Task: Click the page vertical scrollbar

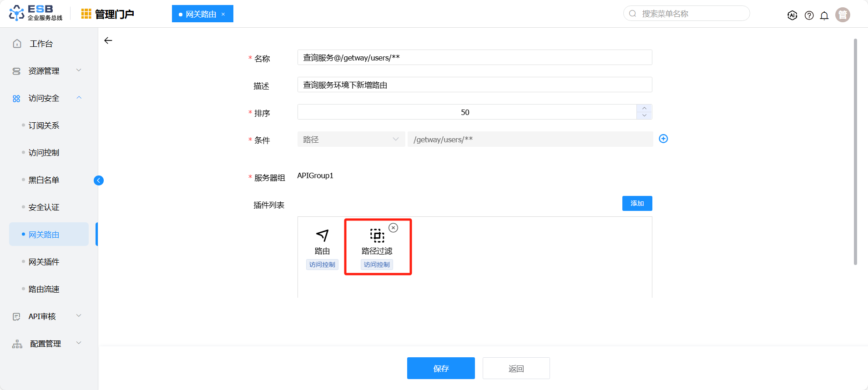Action: tap(855, 152)
